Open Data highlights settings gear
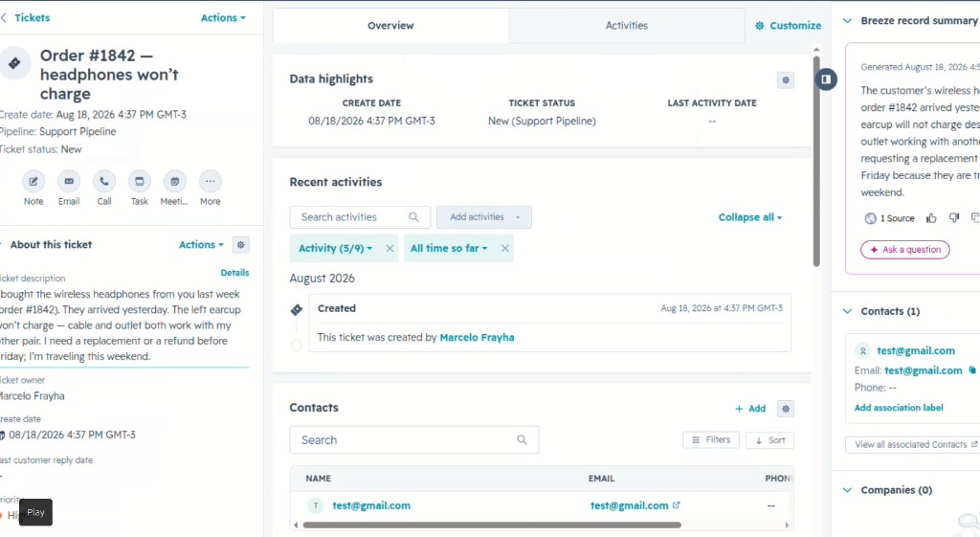 pyautogui.click(x=786, y=80)
